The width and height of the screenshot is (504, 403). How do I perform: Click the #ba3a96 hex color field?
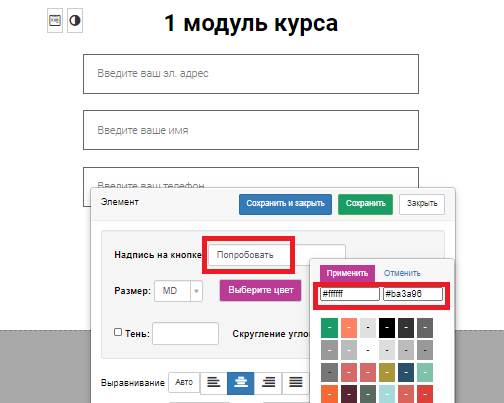[x=413, y=294]
